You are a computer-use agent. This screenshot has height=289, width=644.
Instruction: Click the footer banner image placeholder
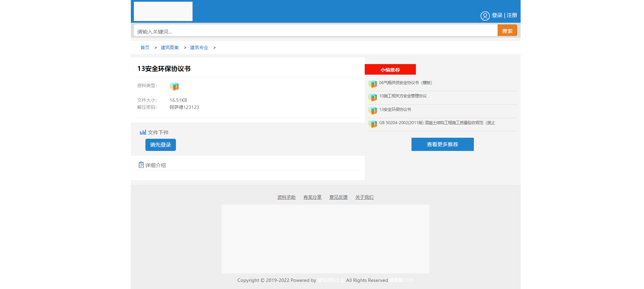tap(325, 239)
